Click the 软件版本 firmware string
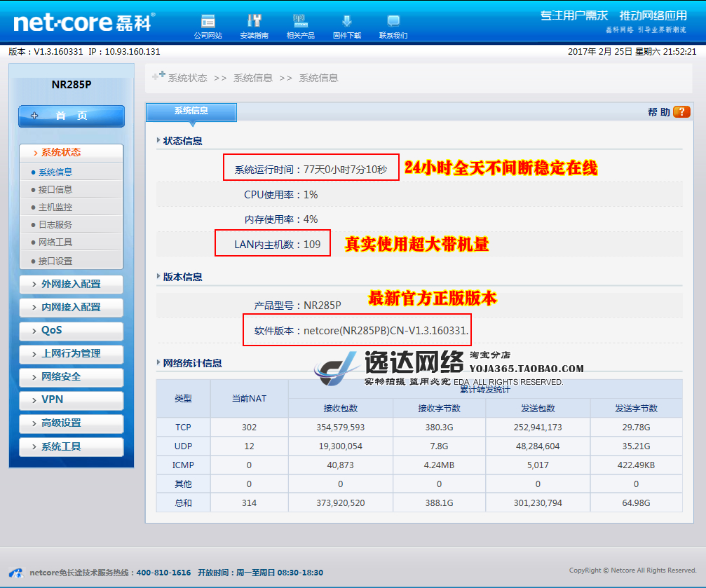The height and width of the screenshot is (588, 706). pyautogui.click(x=386, y=331)
